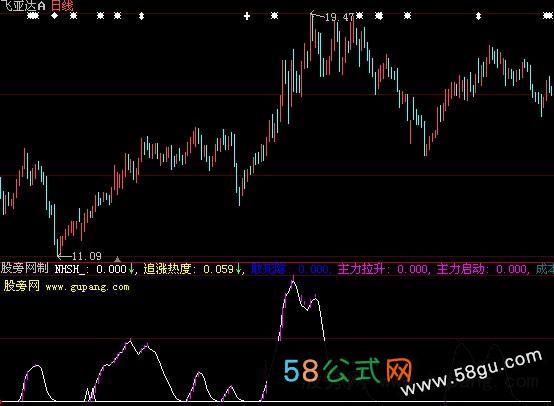This screenshot has width=554, height=406.
Task: Click the small gray triangle near 11.09
Action: pos(117,260)
